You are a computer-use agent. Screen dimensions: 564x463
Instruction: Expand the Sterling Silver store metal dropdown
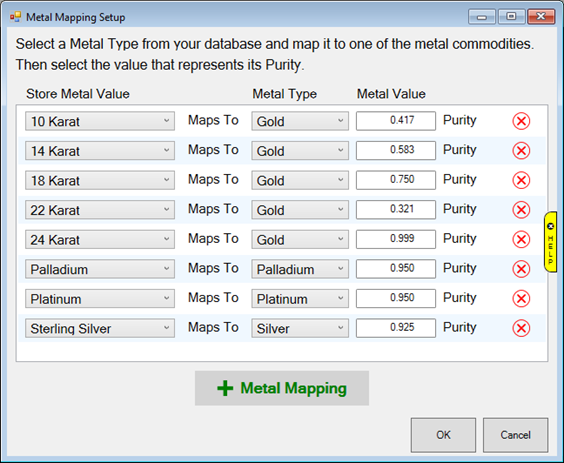[x=100, y=328]
